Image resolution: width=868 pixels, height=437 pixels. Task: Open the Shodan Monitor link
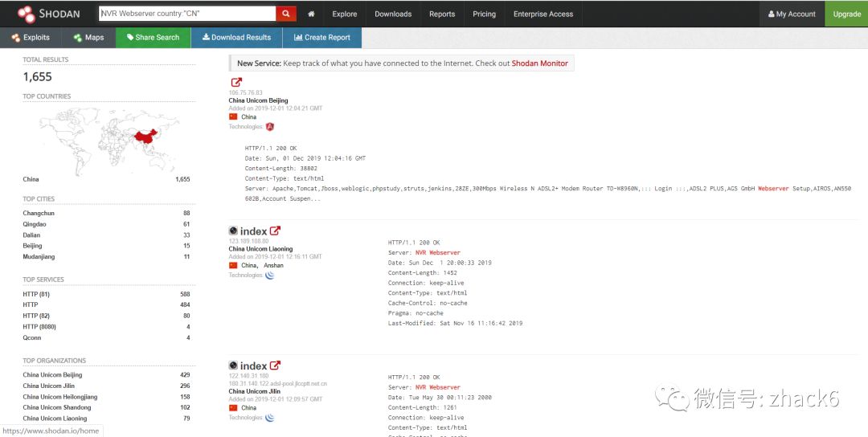tap(540, 63)
